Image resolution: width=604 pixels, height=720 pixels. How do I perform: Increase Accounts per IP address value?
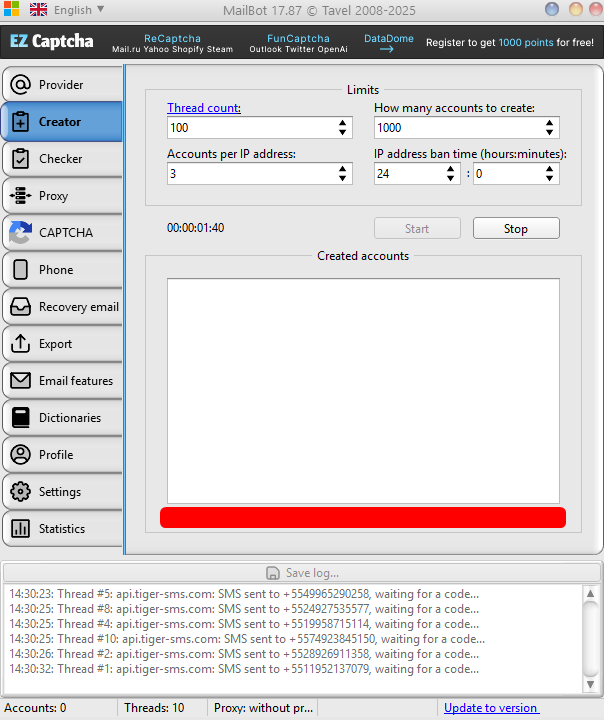[x=343, y=169]
